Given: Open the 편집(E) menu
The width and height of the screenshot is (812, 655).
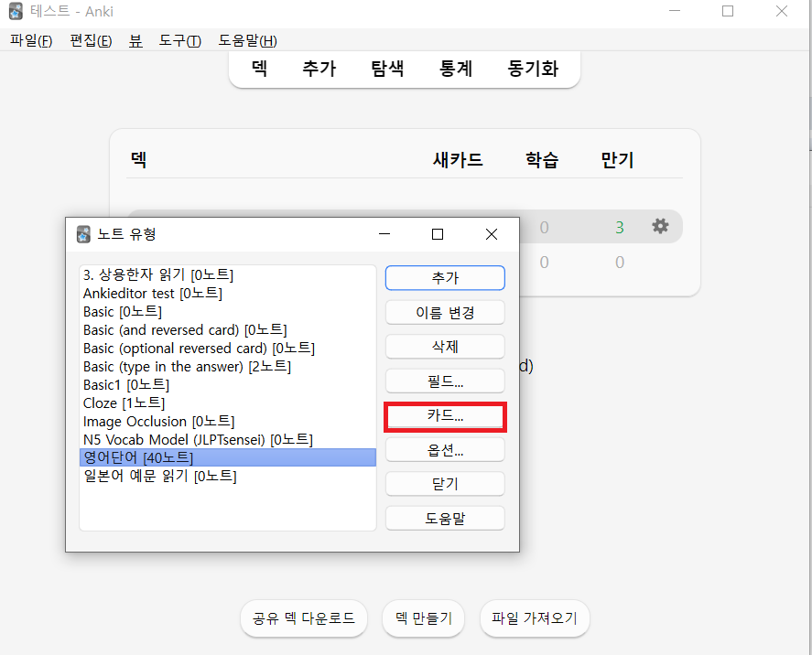Looking at the screenshot, I should (x=91, y=40).
